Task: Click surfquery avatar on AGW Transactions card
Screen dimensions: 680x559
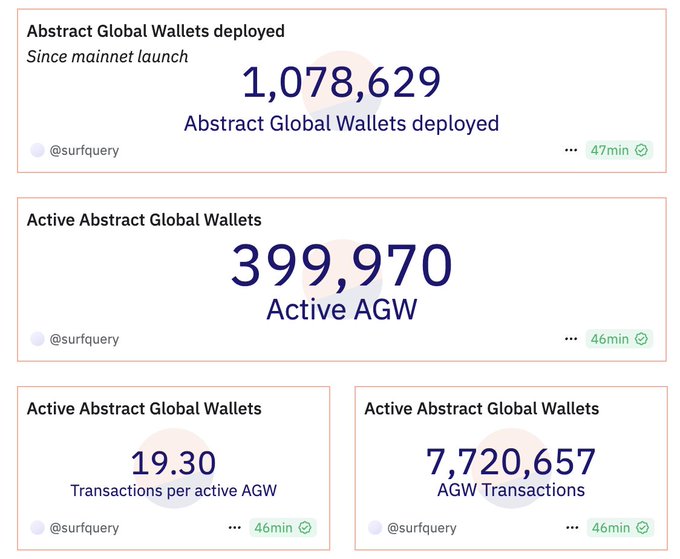Action: pyautogui.click(x=376, y=527)
